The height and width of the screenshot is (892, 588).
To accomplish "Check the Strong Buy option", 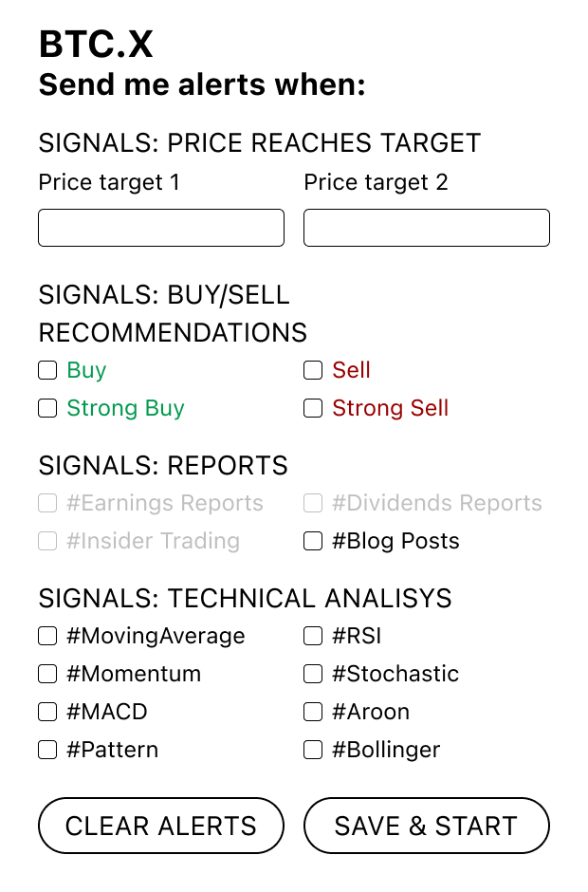I will coord(47,408).
